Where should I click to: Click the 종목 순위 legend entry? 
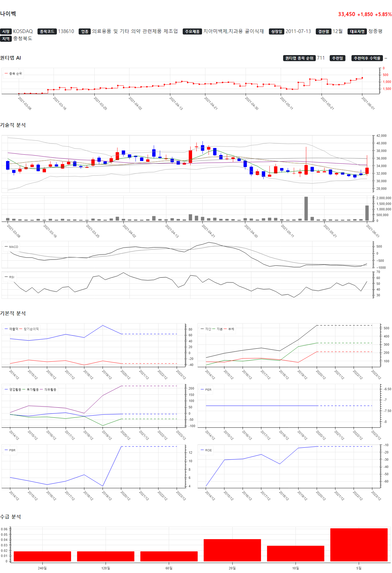13,74
